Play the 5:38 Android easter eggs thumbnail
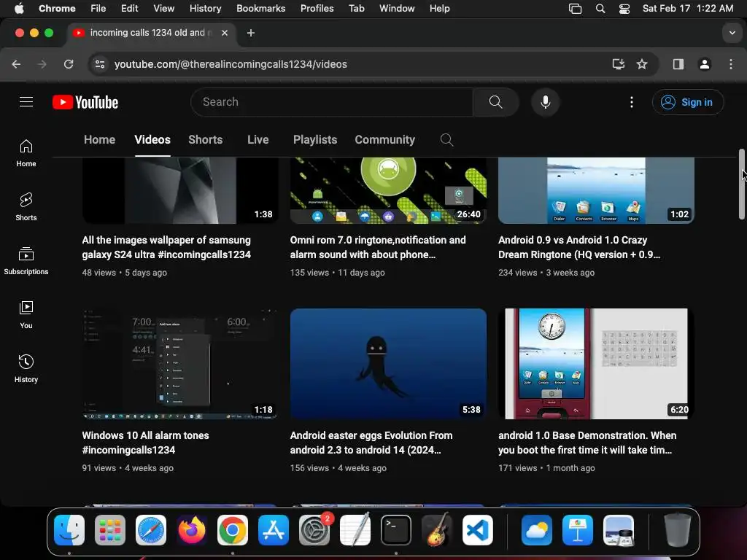747x560 pixels. point(388,364)
